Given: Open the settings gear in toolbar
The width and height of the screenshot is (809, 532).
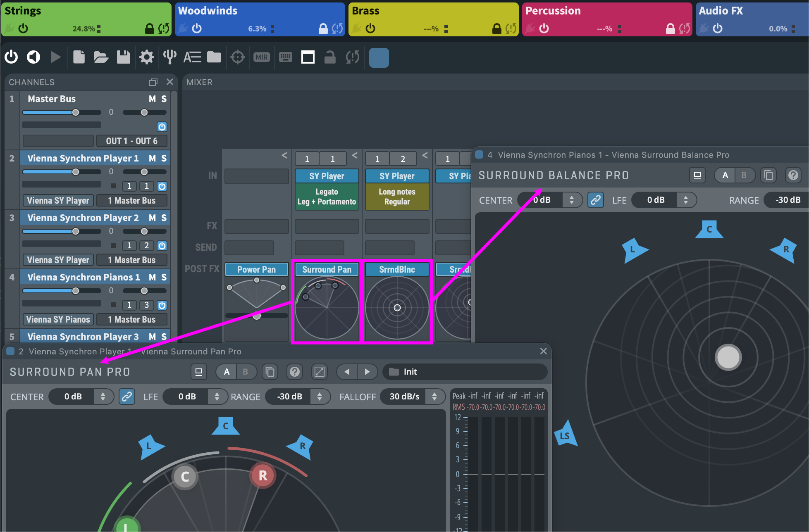Looking at the screenshot, I should point(146,57).
